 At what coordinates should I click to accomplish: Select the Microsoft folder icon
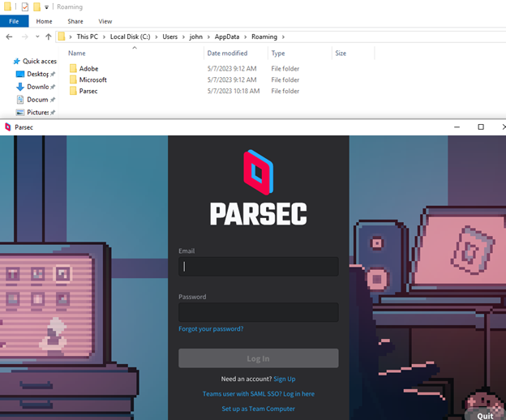point(73,80)
